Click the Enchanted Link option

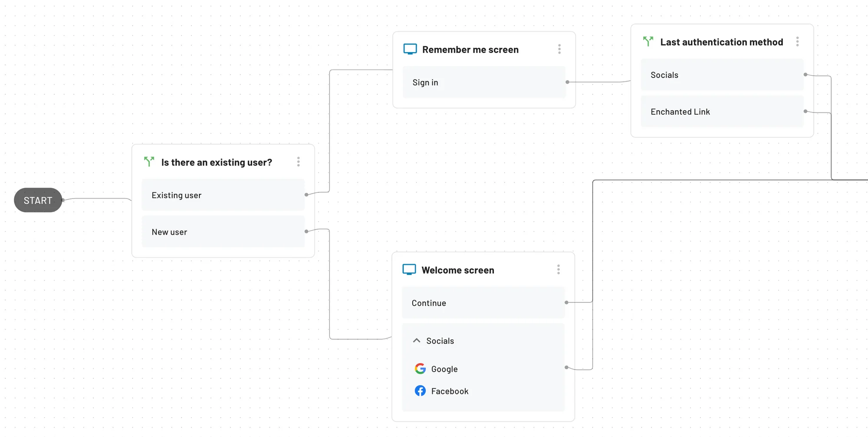(721, 111)
